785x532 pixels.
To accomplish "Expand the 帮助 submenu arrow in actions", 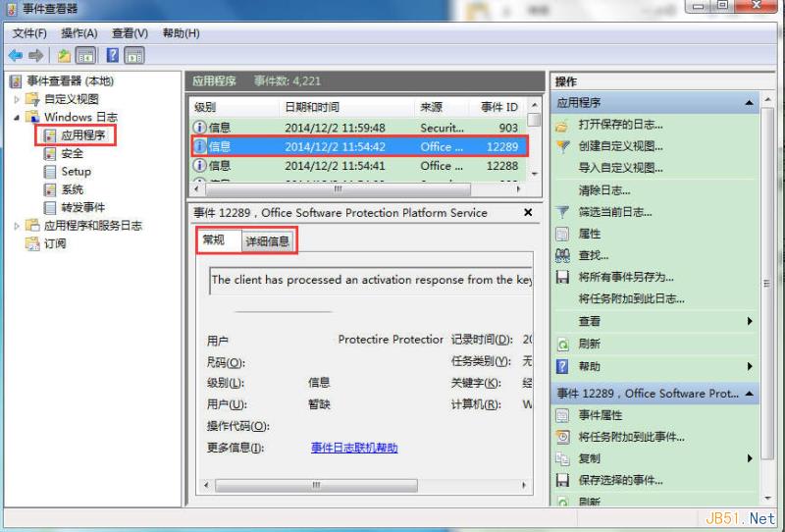I will click(750, 366).
